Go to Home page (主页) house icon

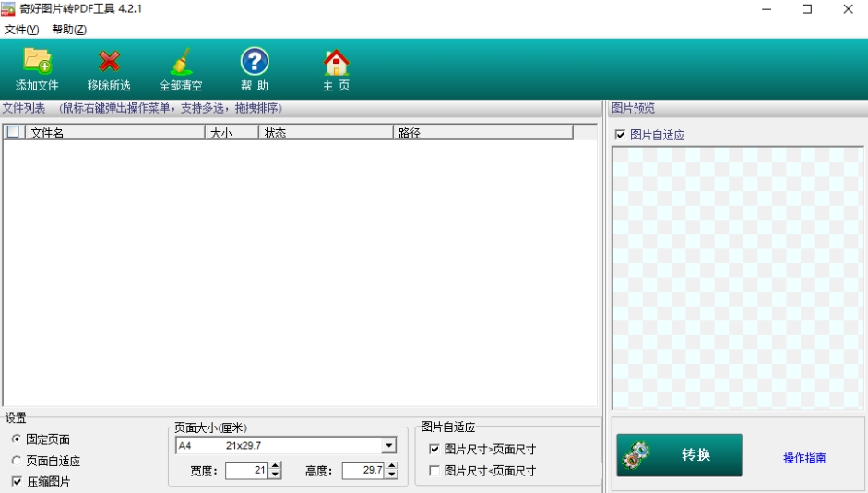336,63
